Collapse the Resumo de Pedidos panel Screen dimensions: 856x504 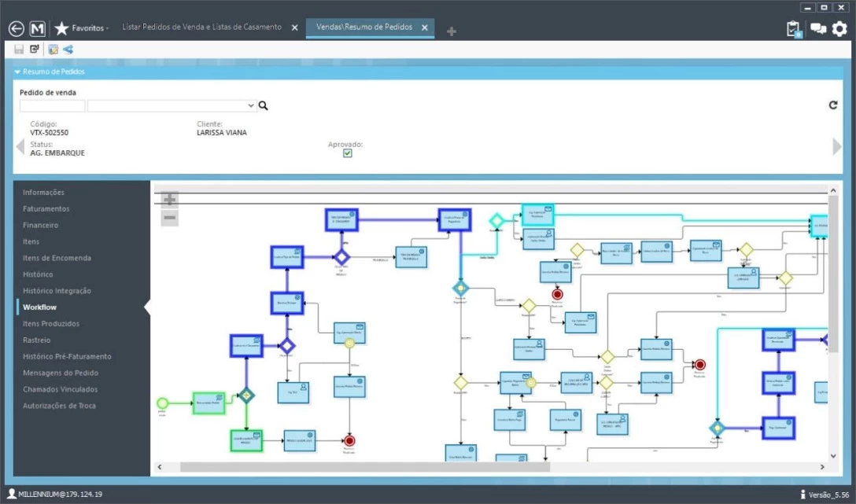click(x=17, y=72)
